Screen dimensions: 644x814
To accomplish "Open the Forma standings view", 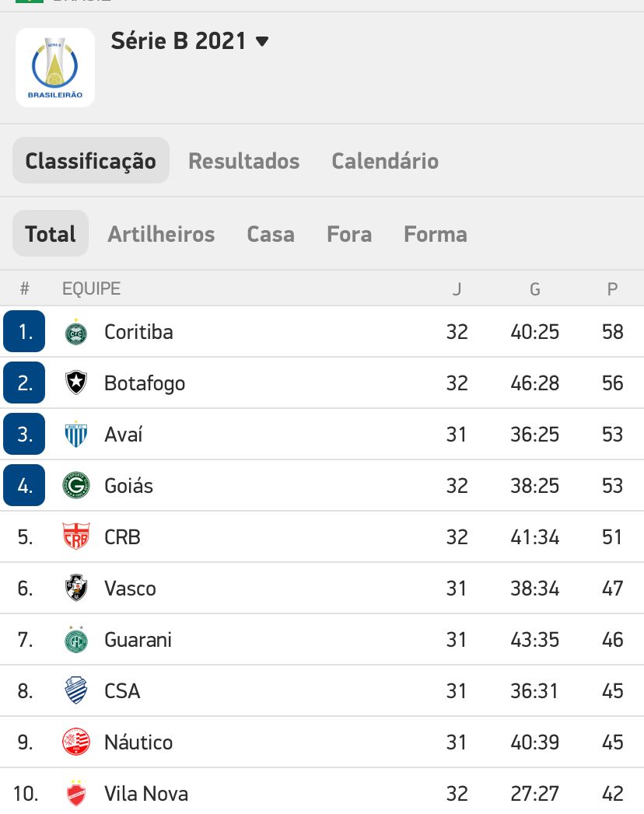I will click(x=436, y=234).
